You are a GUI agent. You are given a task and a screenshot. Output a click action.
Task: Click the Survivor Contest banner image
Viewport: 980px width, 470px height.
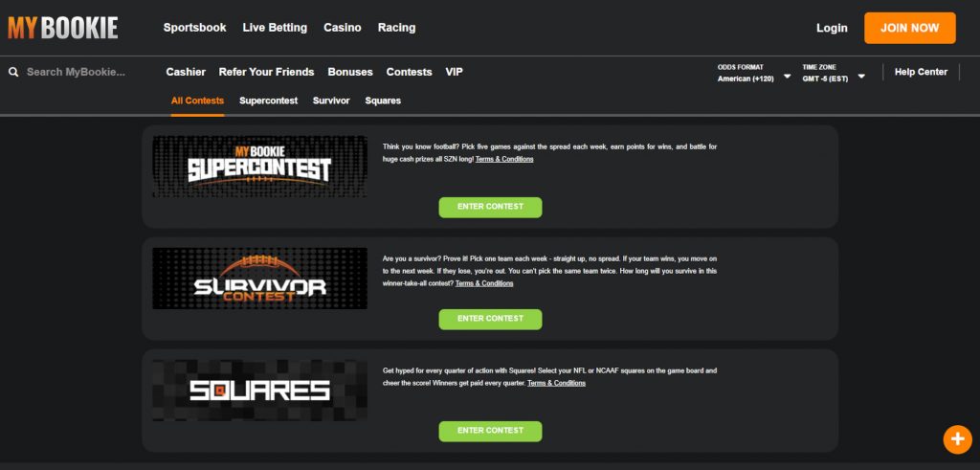tap(259, 279)
